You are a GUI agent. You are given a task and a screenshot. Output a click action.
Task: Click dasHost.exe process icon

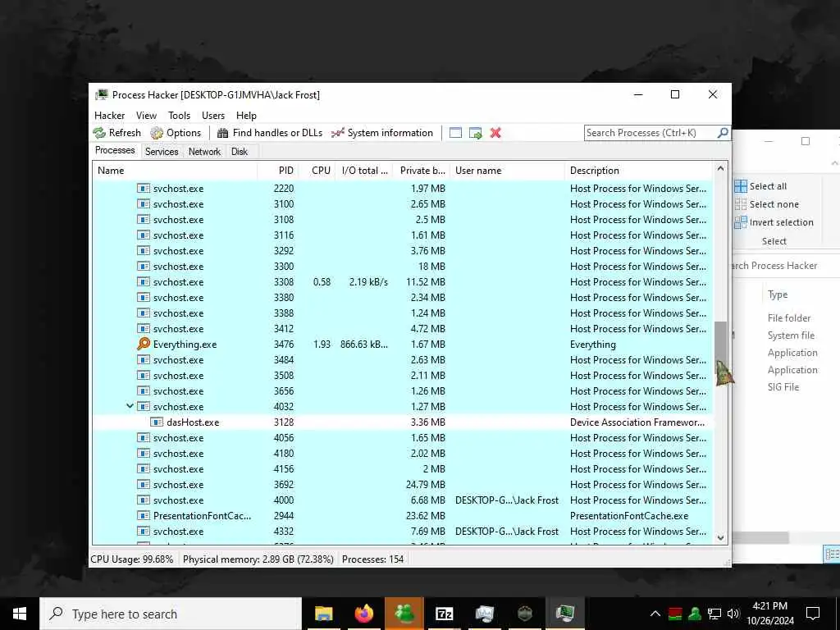pyautogui.click(x=157, y=422)
